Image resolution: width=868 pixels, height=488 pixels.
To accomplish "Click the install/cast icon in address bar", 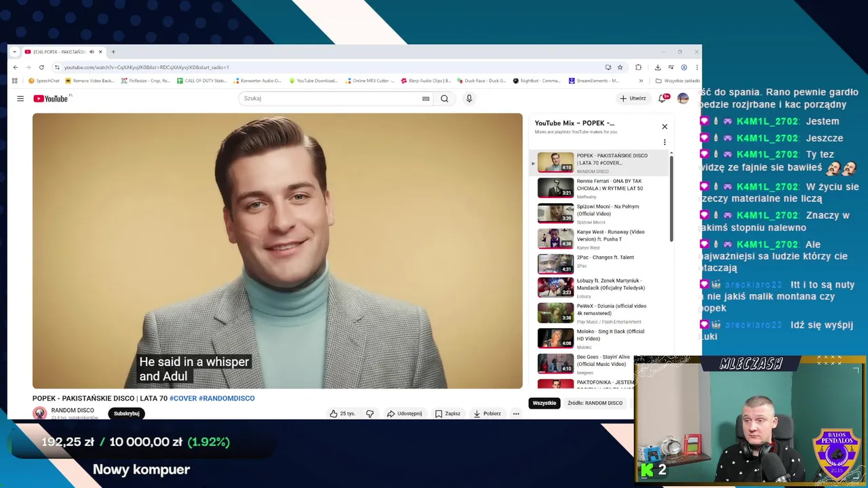I will coord(608,67).
